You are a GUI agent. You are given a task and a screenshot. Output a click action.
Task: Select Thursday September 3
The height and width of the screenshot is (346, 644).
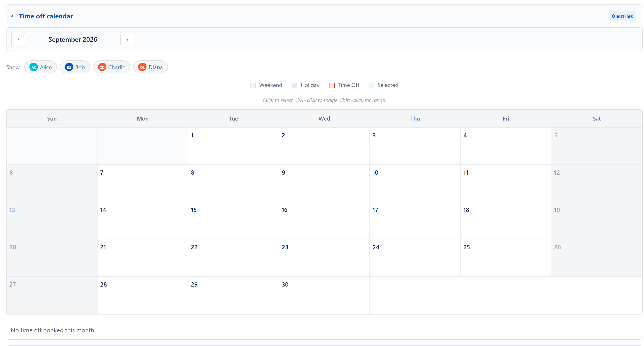pyautogui.click(x=415, y=146)
